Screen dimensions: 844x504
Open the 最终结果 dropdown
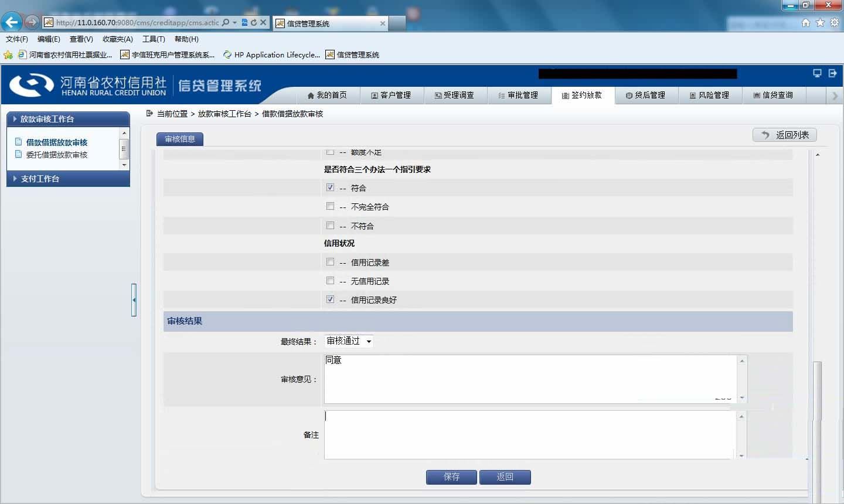[x=349, y=341]
